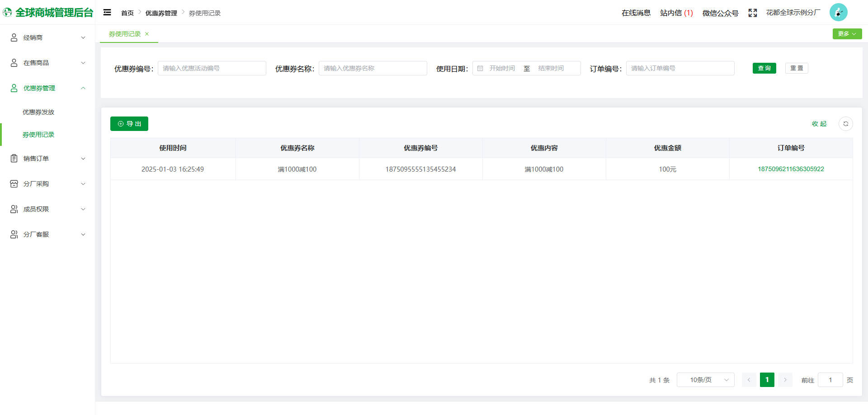Click the hamburger menu collapse icon

107,13
